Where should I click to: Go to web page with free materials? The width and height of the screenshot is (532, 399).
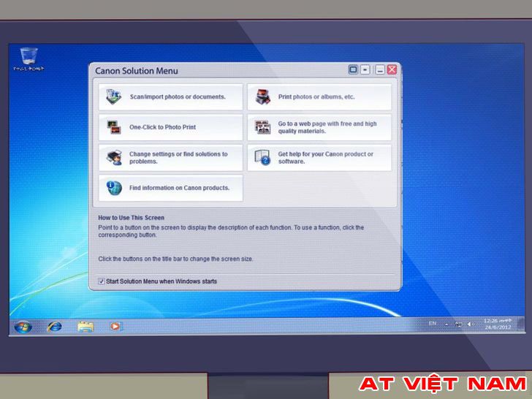319,127
